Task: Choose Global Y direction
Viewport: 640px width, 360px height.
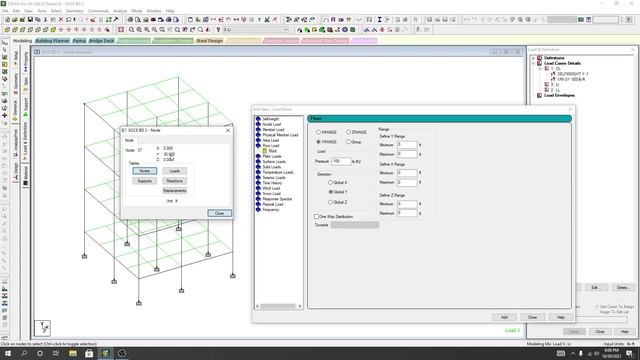Action: 331,192
